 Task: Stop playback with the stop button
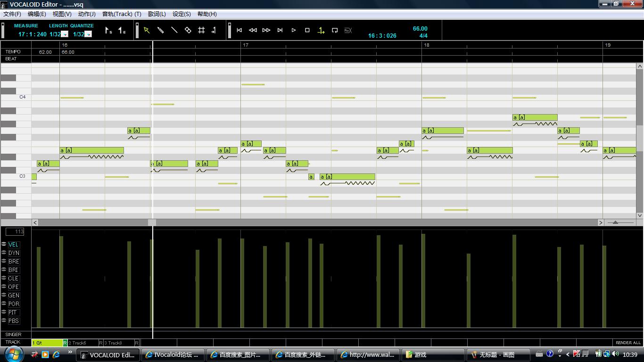pos(307,30)
